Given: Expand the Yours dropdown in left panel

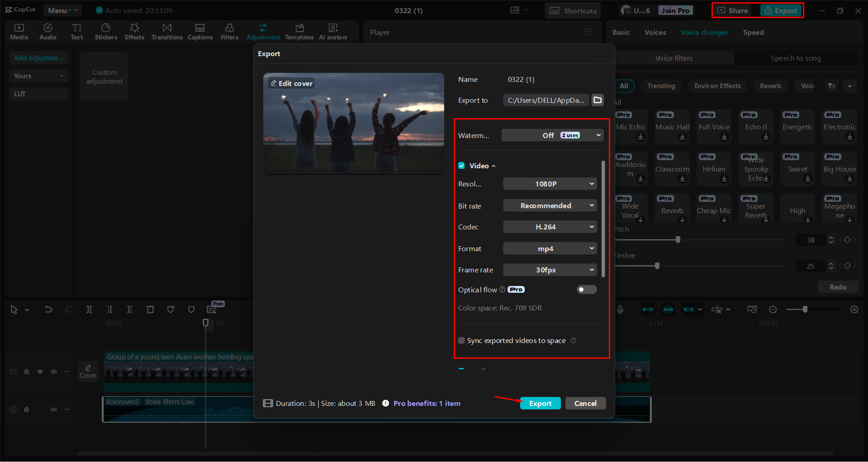Looking at the screenshot, I should [x=39, y=76].
